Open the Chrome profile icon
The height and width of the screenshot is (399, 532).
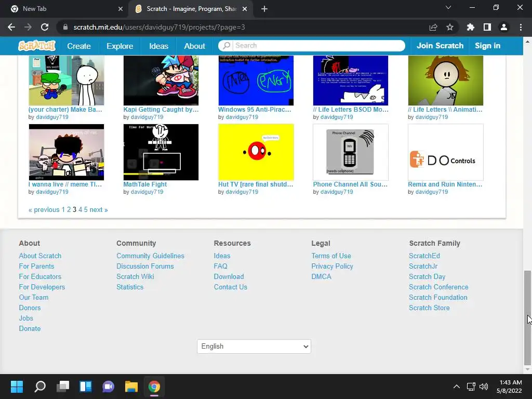[x=504, y=27]
